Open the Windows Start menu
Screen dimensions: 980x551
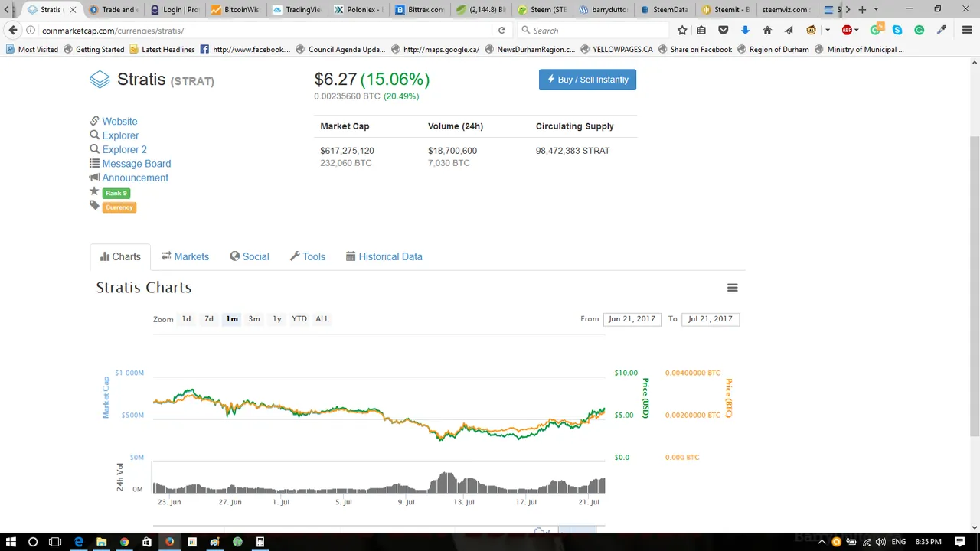coord(11,542)
